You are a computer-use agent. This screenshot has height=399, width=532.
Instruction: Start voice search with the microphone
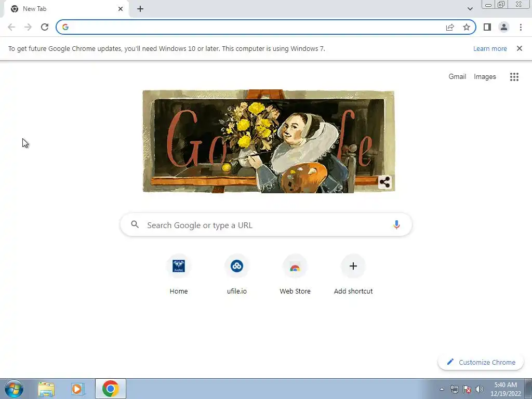tap(396, 225)
